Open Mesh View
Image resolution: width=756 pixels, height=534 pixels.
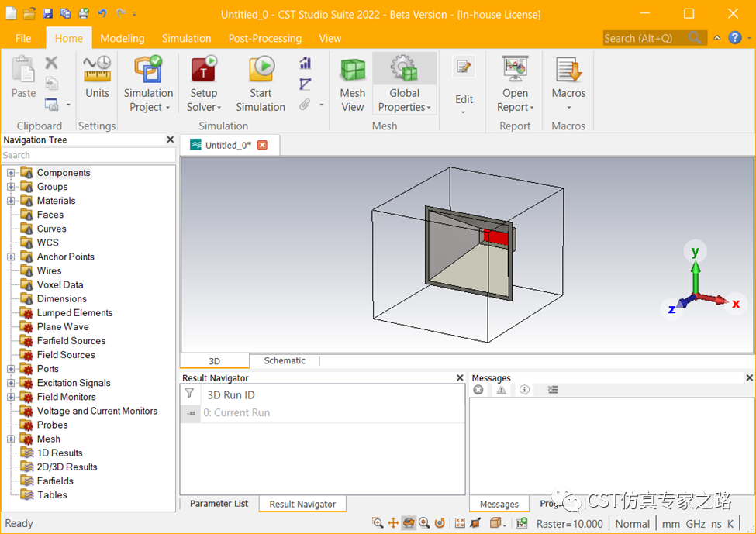click(x=353, y=84)
